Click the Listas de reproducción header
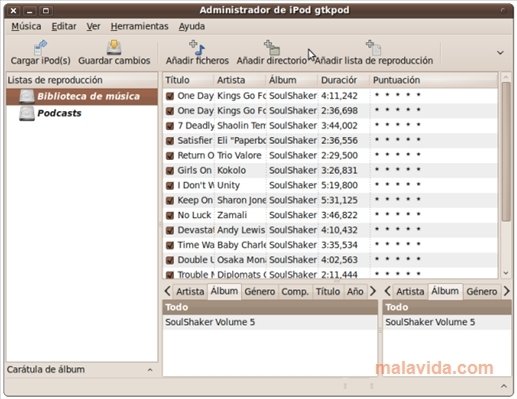 [x=82, y=80]
